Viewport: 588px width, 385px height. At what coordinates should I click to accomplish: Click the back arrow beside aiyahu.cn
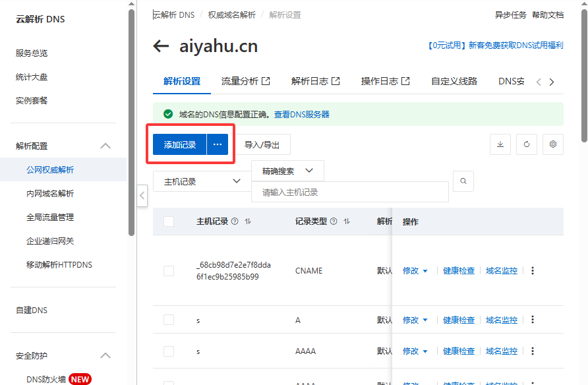[161, 46]
